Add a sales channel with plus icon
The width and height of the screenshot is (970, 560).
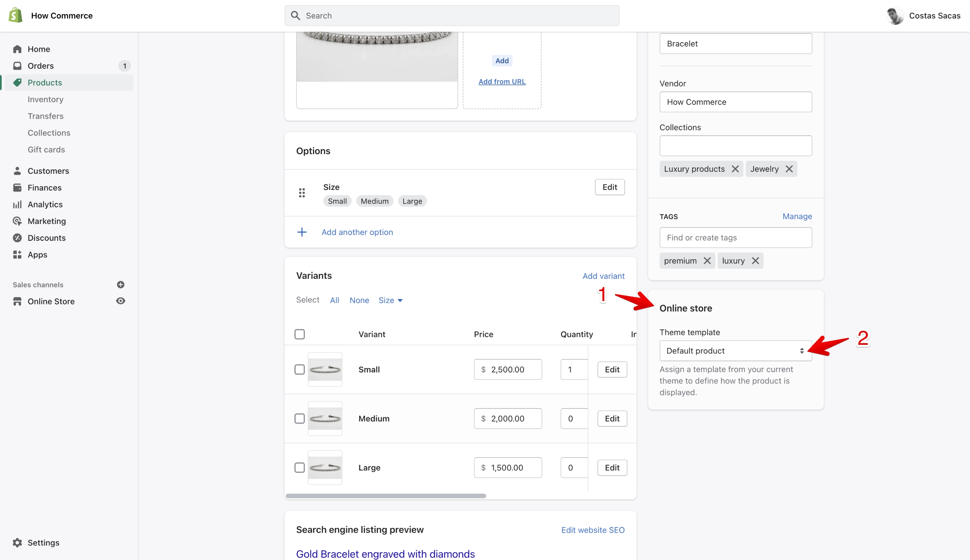point(120,285)
